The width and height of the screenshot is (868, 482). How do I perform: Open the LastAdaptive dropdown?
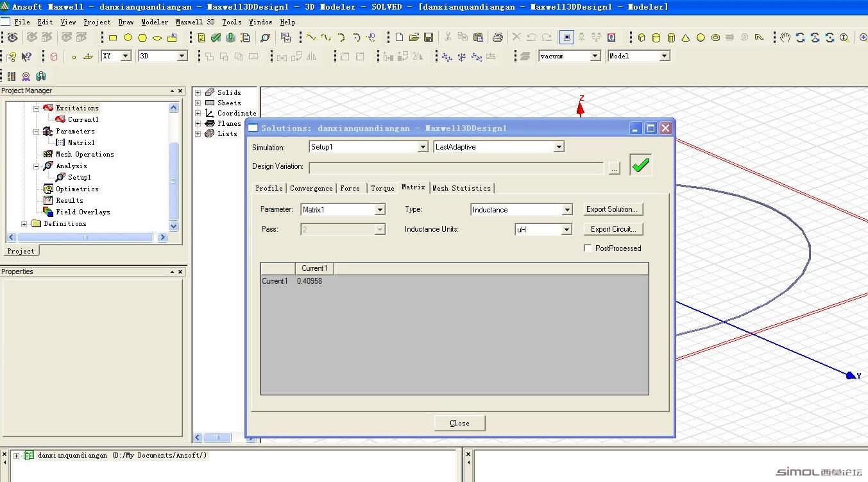point(559,147)
